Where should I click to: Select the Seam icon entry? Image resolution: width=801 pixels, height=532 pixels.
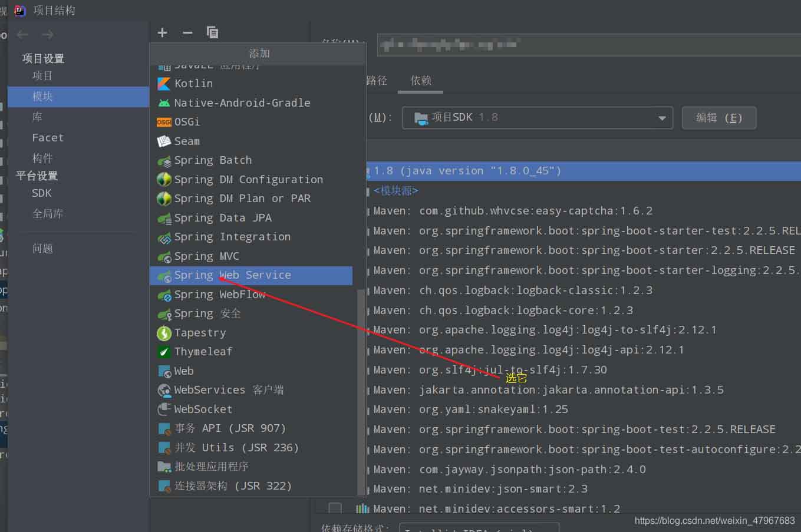tap(164, 141)
